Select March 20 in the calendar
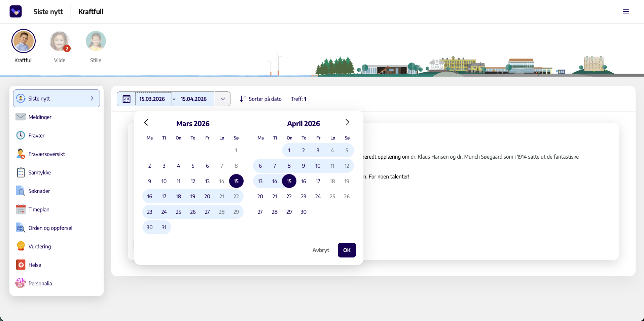The image size is (644, 321). click(207, 196)
